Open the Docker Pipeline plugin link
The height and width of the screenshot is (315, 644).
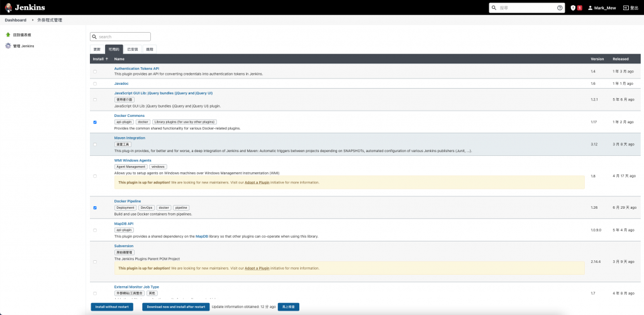pyautogui.click(x=127, y=201)
